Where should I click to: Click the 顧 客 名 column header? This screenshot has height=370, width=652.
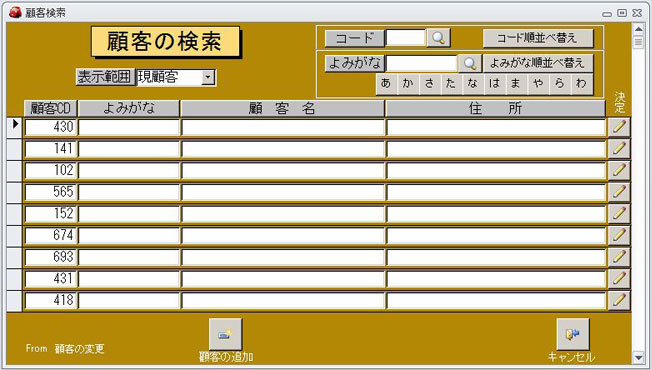point(282,109)
